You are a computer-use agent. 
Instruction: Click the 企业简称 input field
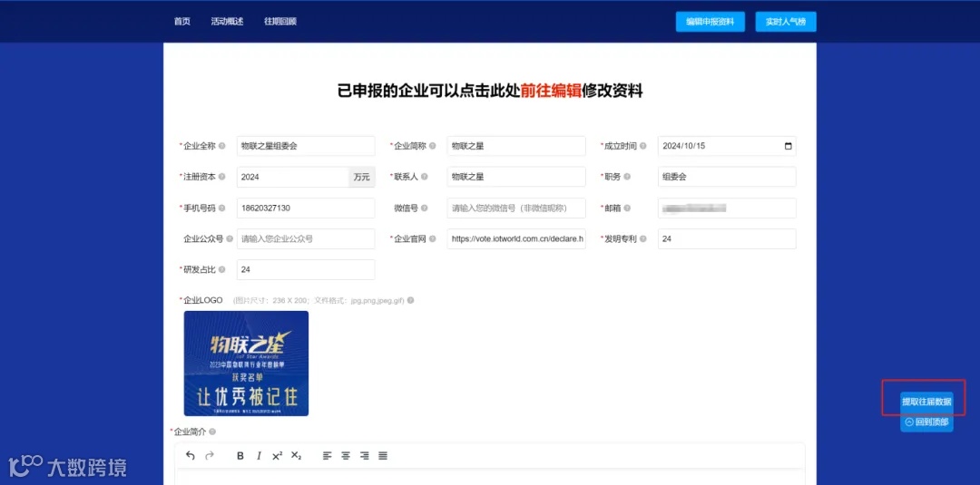pos(516,146)
